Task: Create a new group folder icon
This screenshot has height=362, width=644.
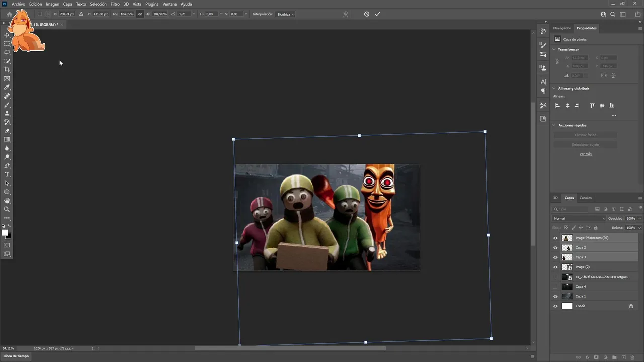Action: pos(615,357)
